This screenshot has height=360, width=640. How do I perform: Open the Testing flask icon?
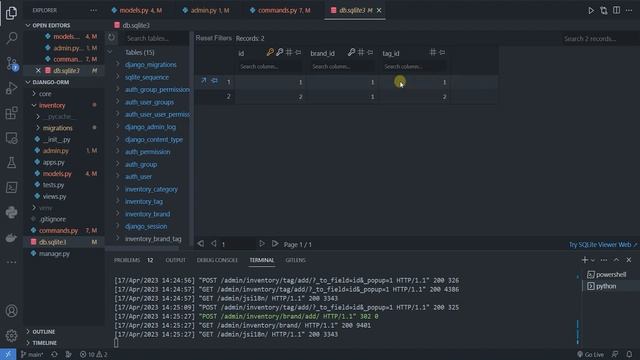(x=11, y=163)
